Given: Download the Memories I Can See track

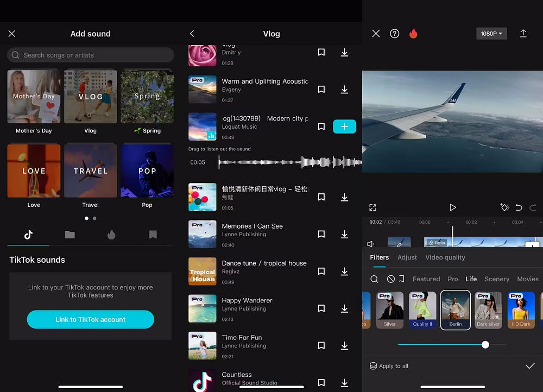Looking at the screenshot, I should point(344,235).
